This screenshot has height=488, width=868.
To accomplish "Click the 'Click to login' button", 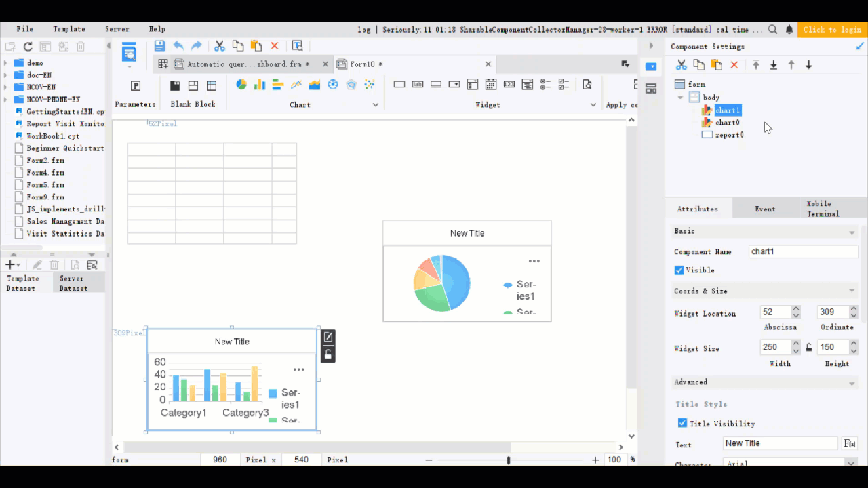I will pyautogui.click(x=832, y=30).
